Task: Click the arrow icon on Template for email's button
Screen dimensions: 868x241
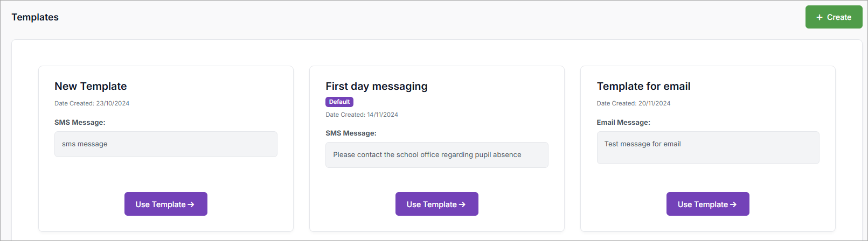Action: click(733, 204)
